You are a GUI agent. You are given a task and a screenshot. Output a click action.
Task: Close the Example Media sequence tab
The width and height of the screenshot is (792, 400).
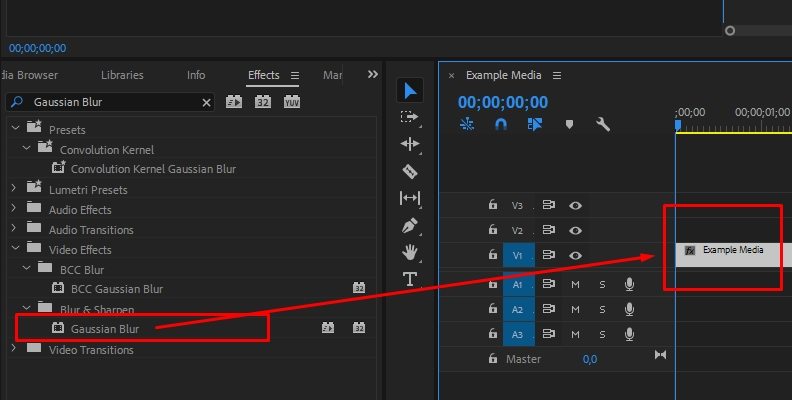coord(452,76)
